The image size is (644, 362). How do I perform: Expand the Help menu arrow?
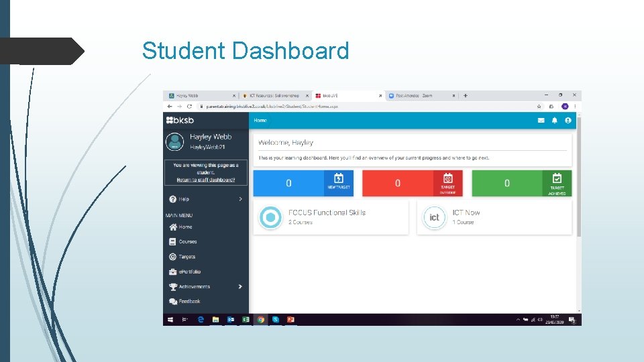(241, 199)
